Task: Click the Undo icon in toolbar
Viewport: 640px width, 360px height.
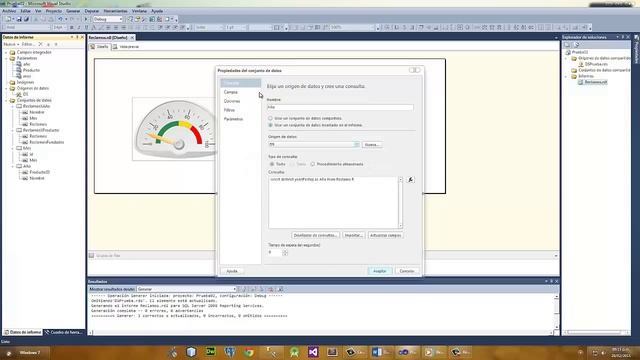Action: [x=60, y=19]
